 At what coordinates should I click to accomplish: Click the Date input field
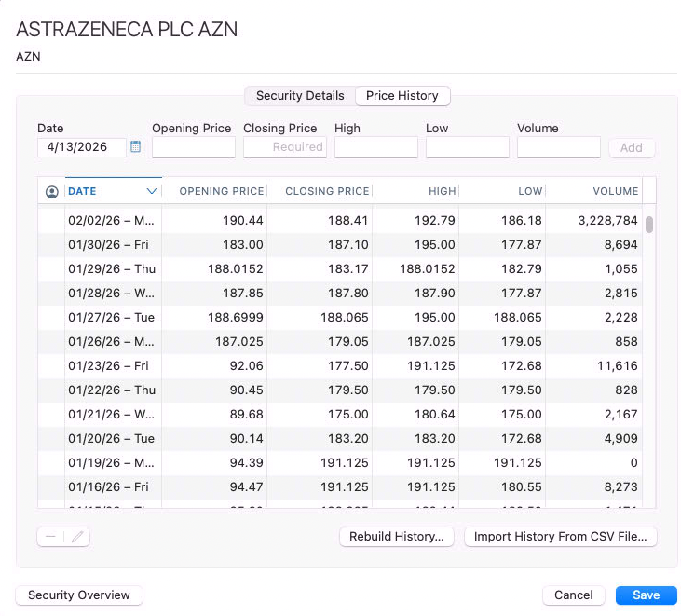(82, 147)
